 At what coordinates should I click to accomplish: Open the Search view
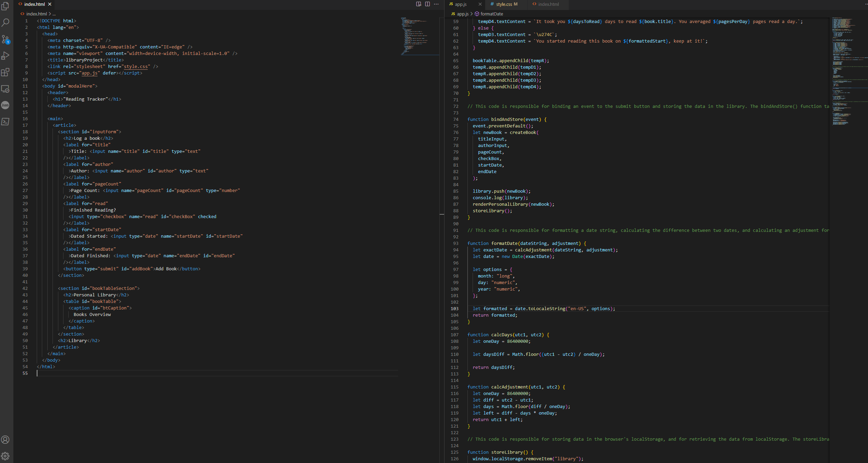point(5,22)
